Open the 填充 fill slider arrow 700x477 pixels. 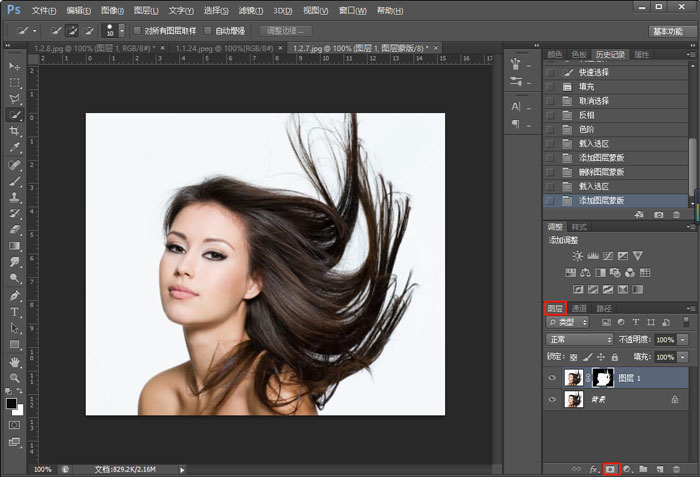coord(683,357)
